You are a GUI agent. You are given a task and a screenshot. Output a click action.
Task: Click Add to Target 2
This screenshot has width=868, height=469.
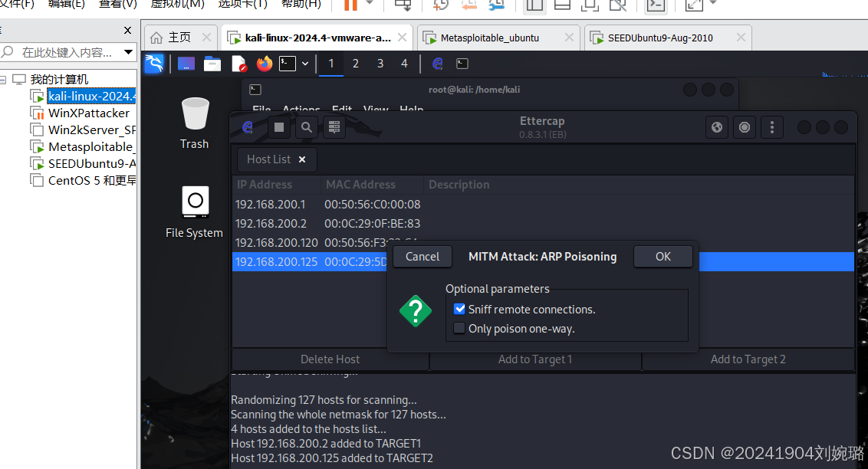pyautogui.click(x=748, y=359)
